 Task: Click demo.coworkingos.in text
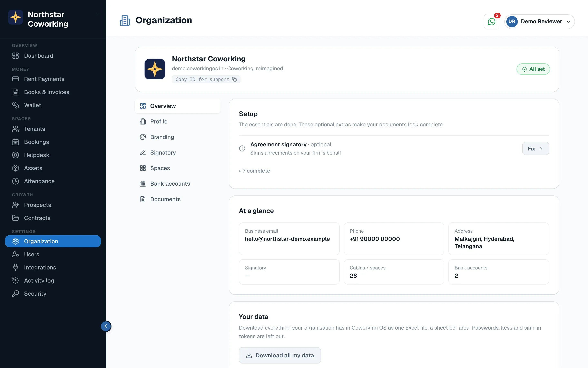coord(198,69)
